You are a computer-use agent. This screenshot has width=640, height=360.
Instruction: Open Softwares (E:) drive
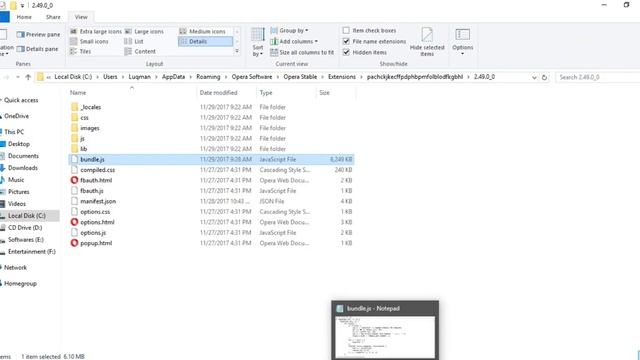tap(26, 240)
